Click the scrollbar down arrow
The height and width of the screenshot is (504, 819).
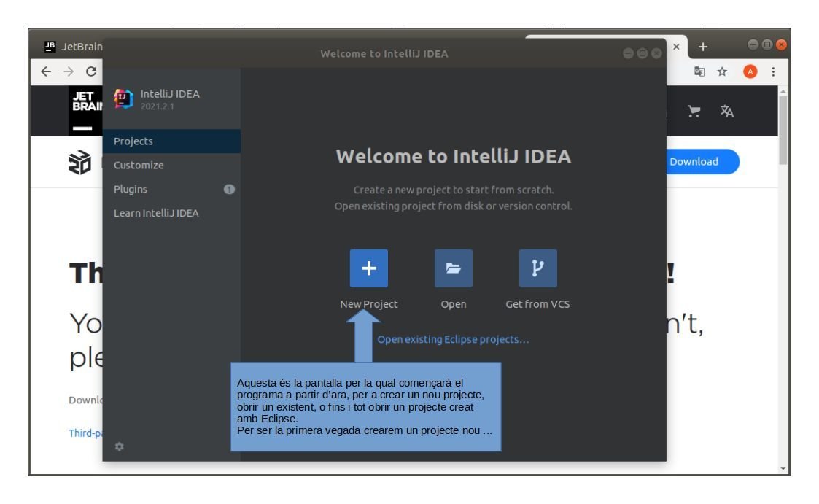(x=783, y=468)
